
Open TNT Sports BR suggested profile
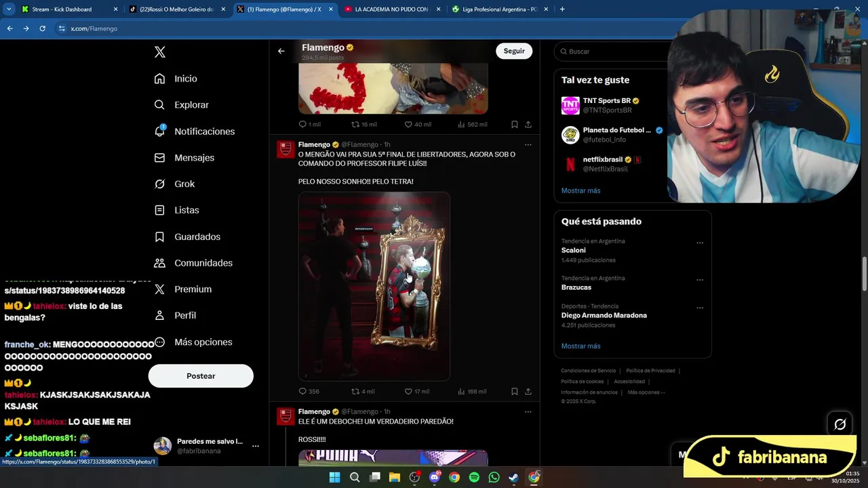coord(610,106)
